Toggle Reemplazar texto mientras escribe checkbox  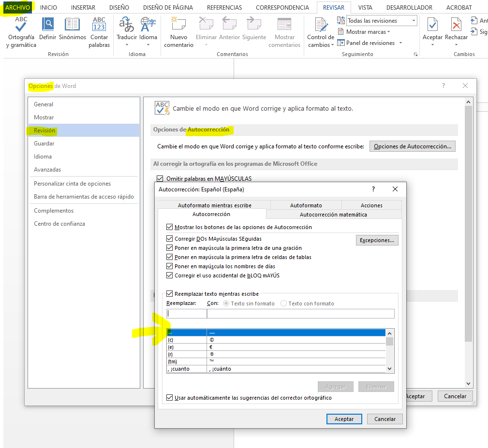coord(169,294)
